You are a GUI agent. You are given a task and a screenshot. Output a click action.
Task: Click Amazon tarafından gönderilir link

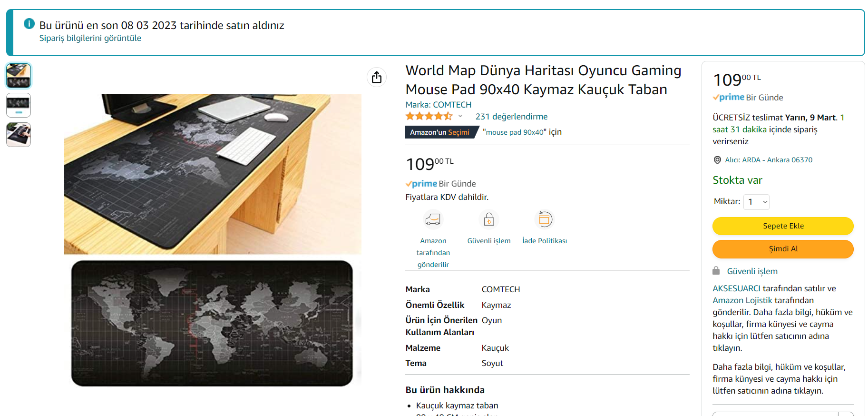(x=433, y=253)
